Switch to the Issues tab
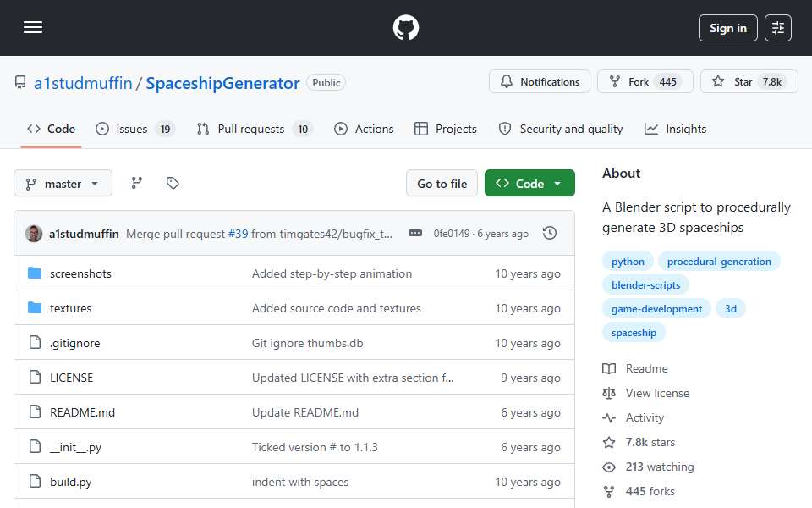Viewport: 812px width, 508px height. pyautogui.click(x=135, y=129)
